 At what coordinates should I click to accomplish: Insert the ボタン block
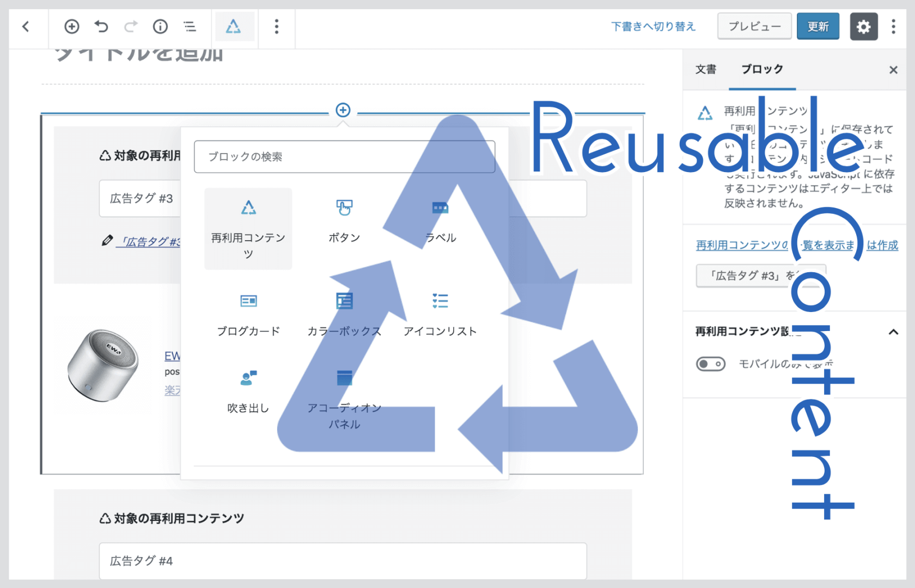344,222
